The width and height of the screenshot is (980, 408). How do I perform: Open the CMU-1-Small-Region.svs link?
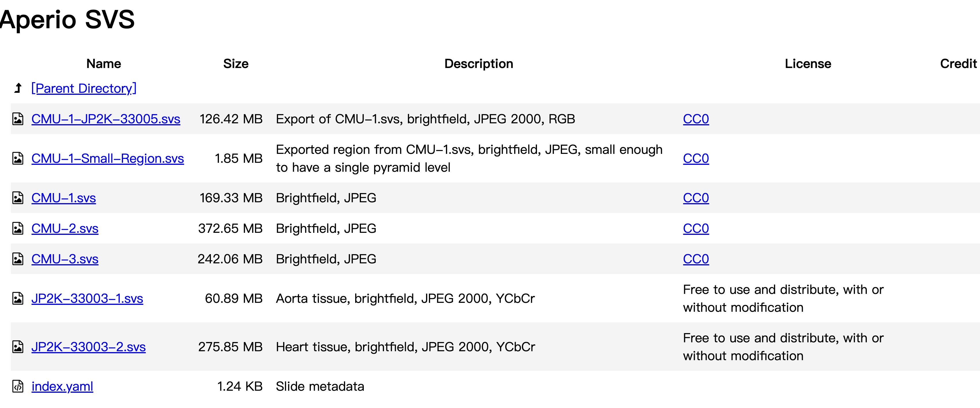(x=108, y=158)
